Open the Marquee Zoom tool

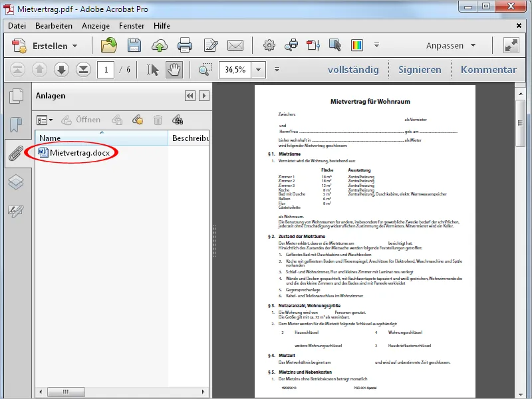pyautogui.click(x=203, y=68)
